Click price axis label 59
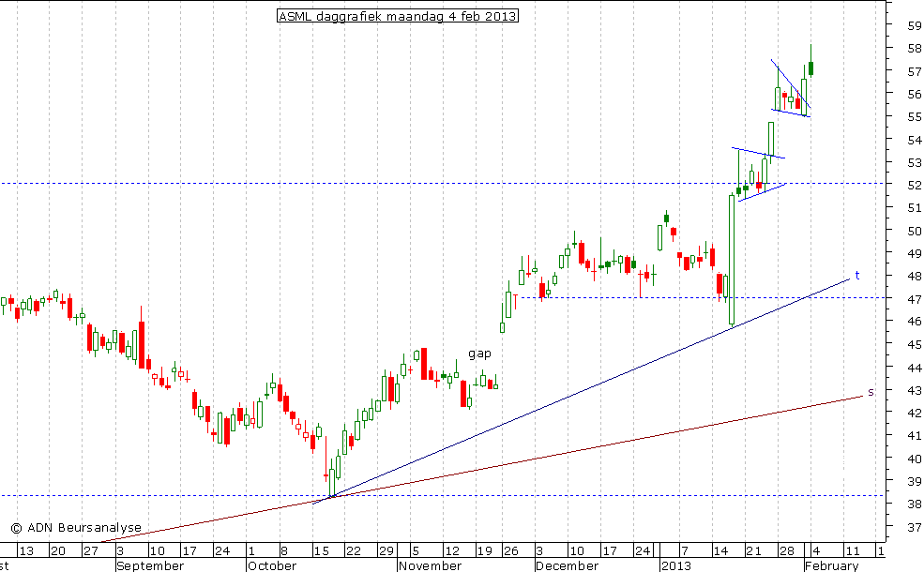 [x=915, y=26]
